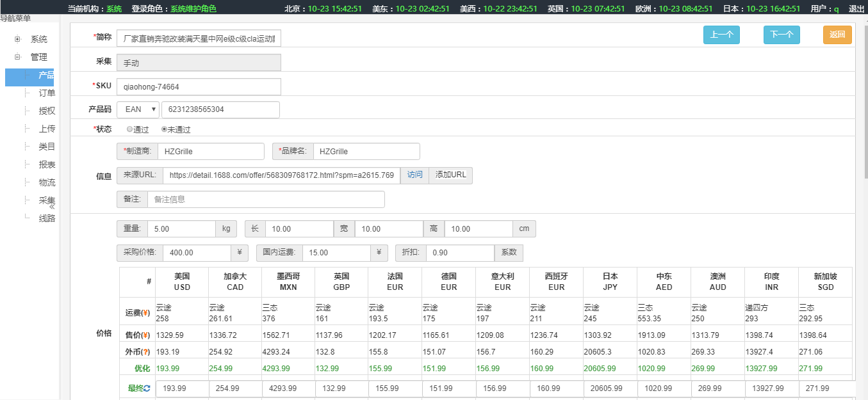Select the 未通过 status radio button
This screenshot has width=868, height=400.
tap(165, 129)
